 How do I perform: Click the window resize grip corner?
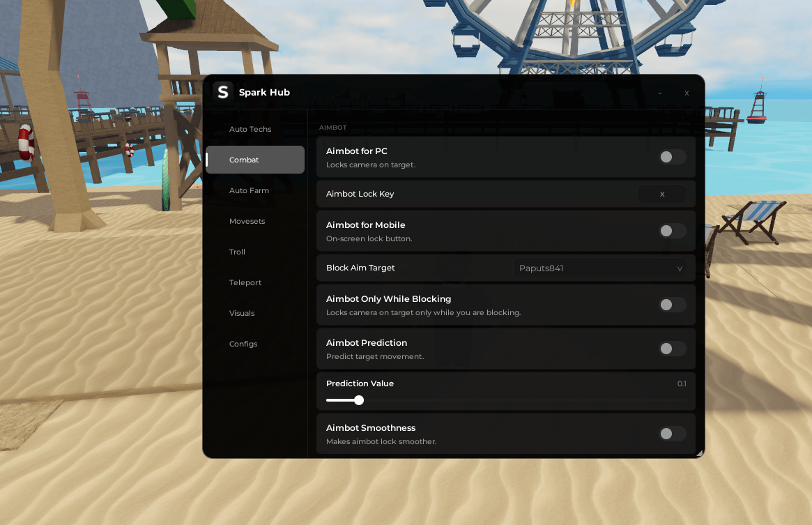[x=700, y=453]
